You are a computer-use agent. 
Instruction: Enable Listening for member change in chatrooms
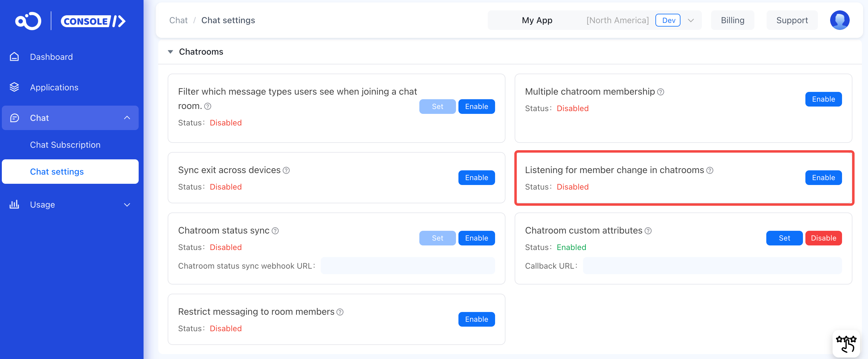pyautogui.click(x=823, y=177)
